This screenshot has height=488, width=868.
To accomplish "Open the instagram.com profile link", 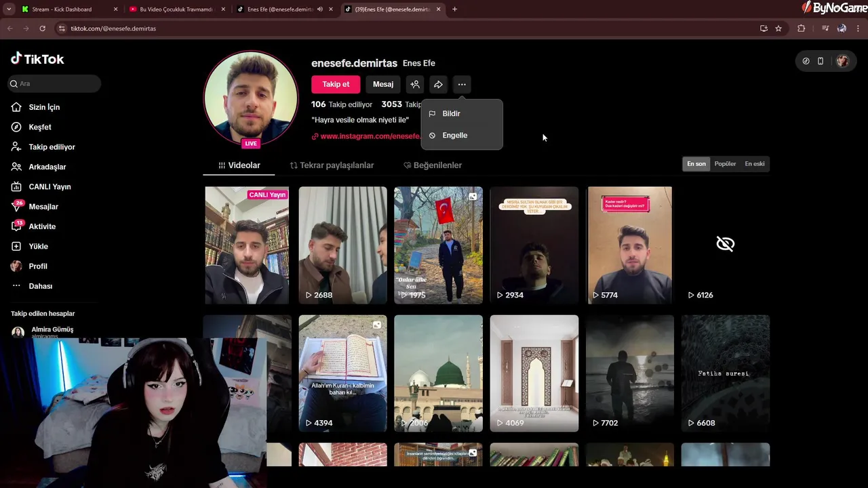I will tap(366, 136).
